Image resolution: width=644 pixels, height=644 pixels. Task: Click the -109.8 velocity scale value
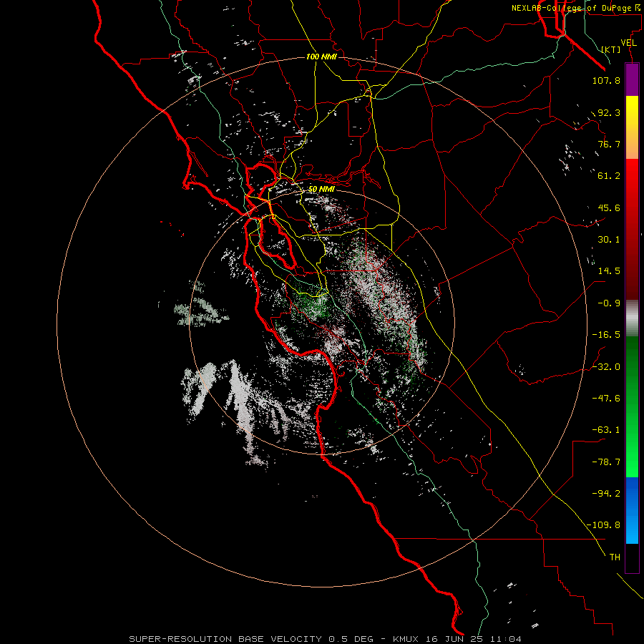[x=604, y=525]
